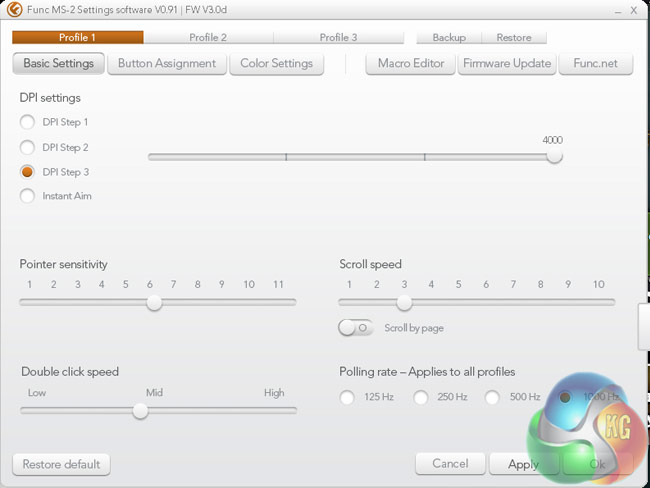Select 1000 Hz polling rate
The image size is (650, 488).
pos(565,397)
